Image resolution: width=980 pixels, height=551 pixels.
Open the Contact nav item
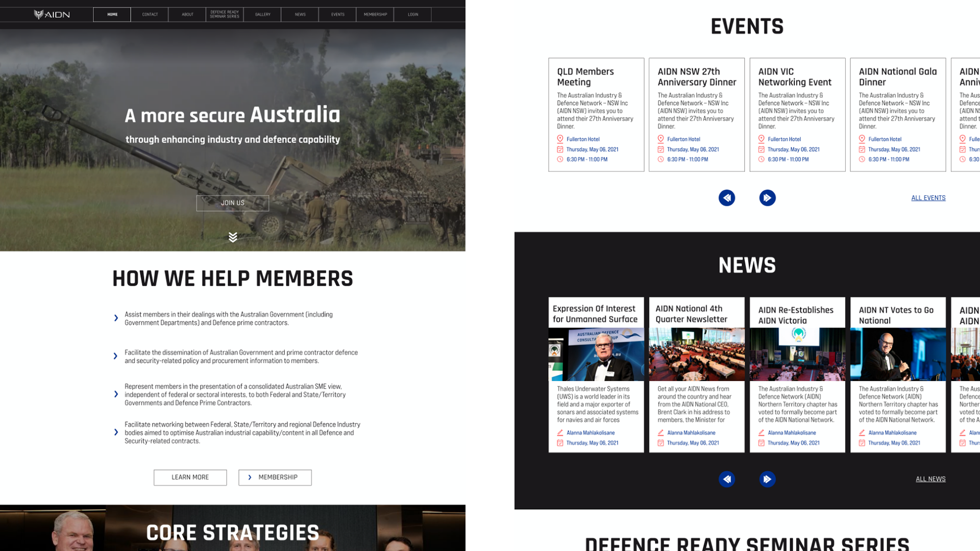point(150,14)
